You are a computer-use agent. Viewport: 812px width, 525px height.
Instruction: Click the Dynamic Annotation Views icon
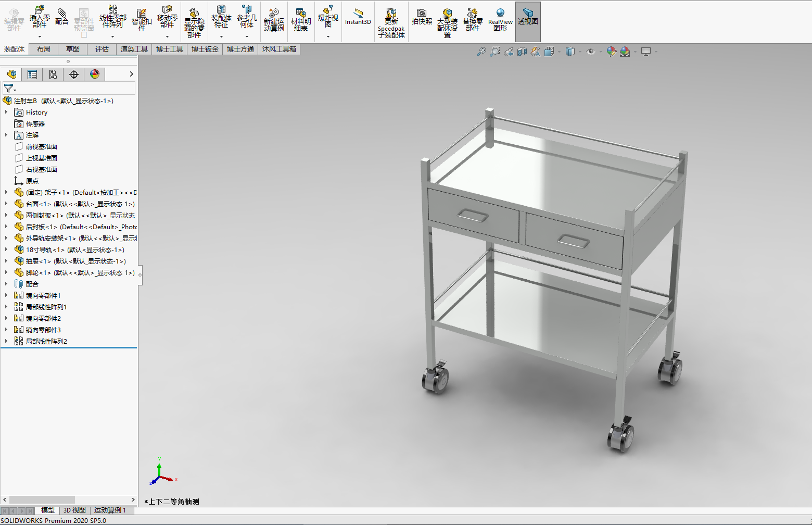pyautogui.click(x=536, y=52)
